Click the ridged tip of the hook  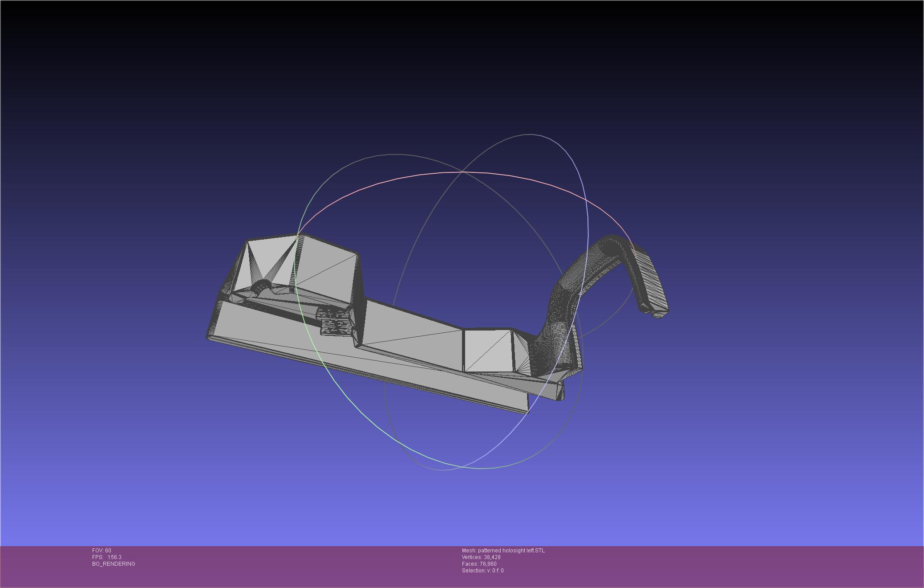click(651, 280)
